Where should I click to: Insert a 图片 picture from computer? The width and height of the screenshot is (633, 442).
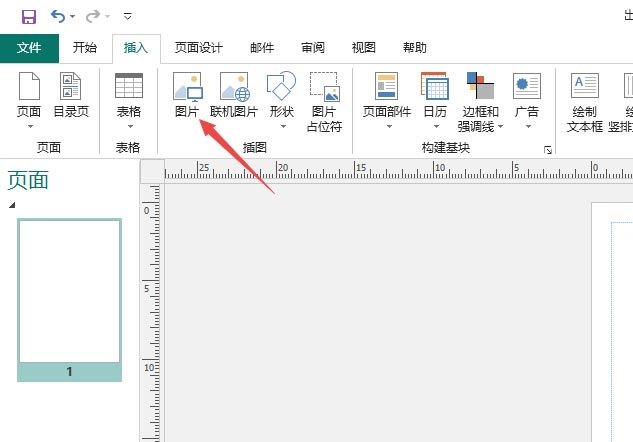pyautogui.click(x=187, y=95)
